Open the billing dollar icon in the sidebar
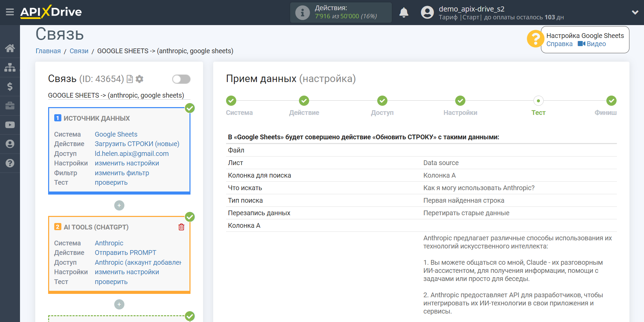Image resolution: width=644 pixels, height=322 pixels. (x=10, y=86)
